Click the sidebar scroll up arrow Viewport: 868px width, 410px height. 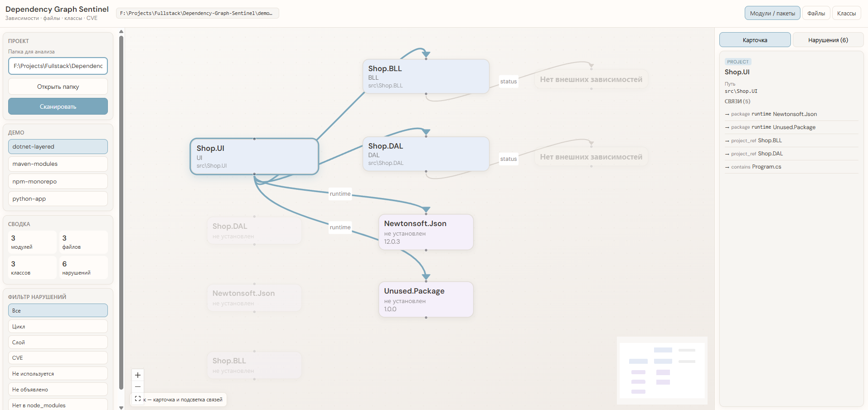(121, 32)
